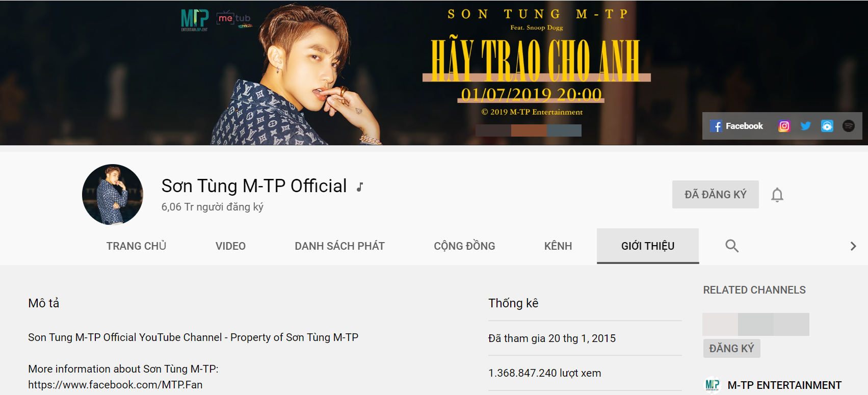Open the Spotify icon link
868x395 pixels.
(x=849, y=126)
